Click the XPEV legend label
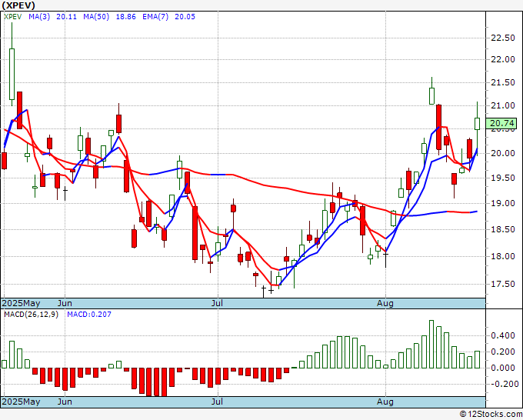 pos(12,17)
